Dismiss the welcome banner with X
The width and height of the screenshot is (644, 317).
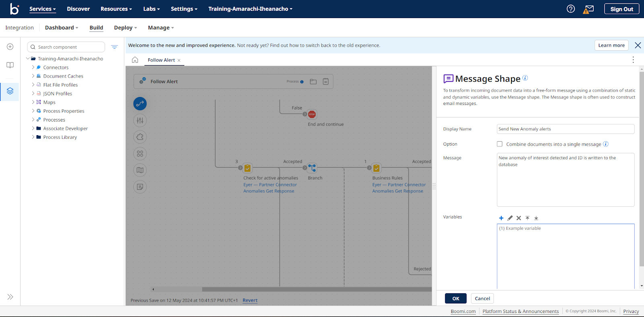(x=638, y=45)
